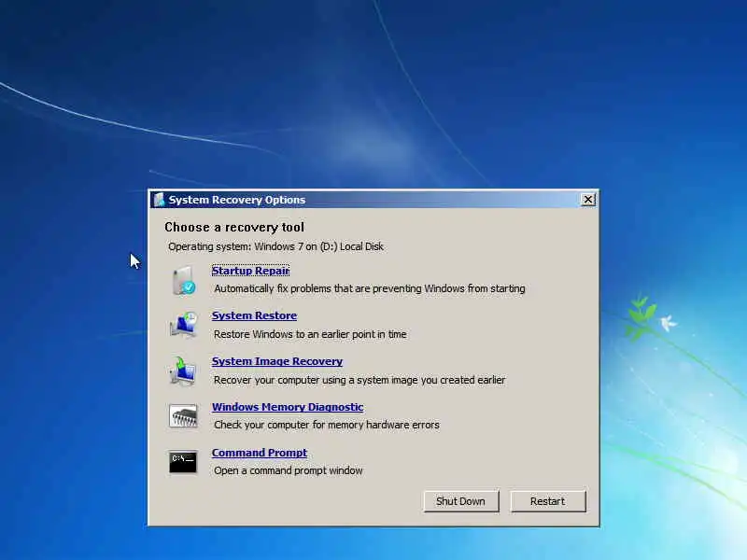Click the Command Prompt console icon
747x560 pixels.
pos(183,461)
